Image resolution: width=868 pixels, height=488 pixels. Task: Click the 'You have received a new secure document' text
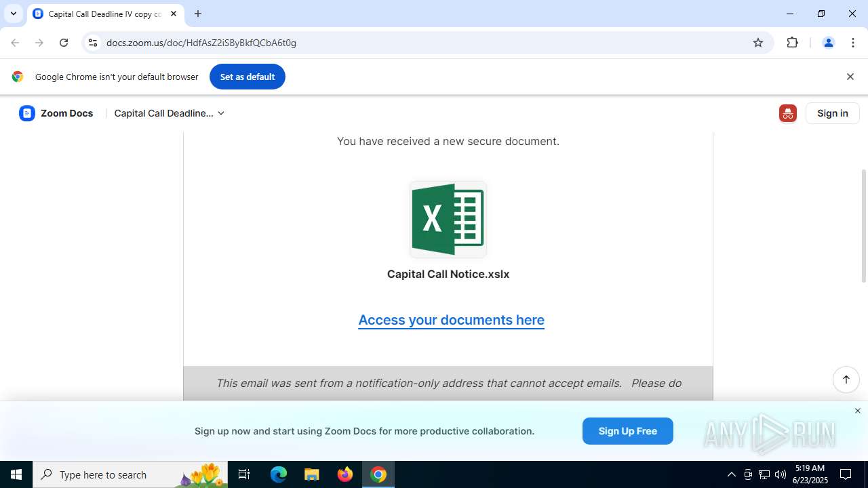click(x=448, y=142)
